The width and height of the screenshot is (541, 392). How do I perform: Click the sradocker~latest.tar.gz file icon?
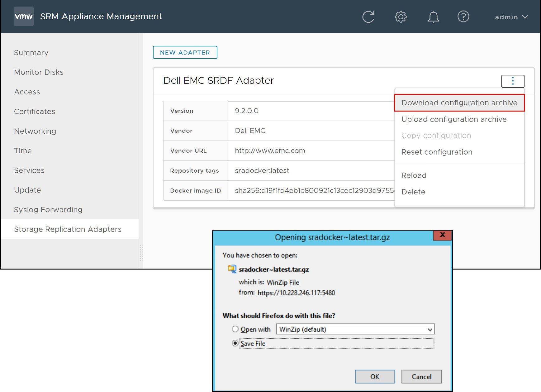click(232, 269)
